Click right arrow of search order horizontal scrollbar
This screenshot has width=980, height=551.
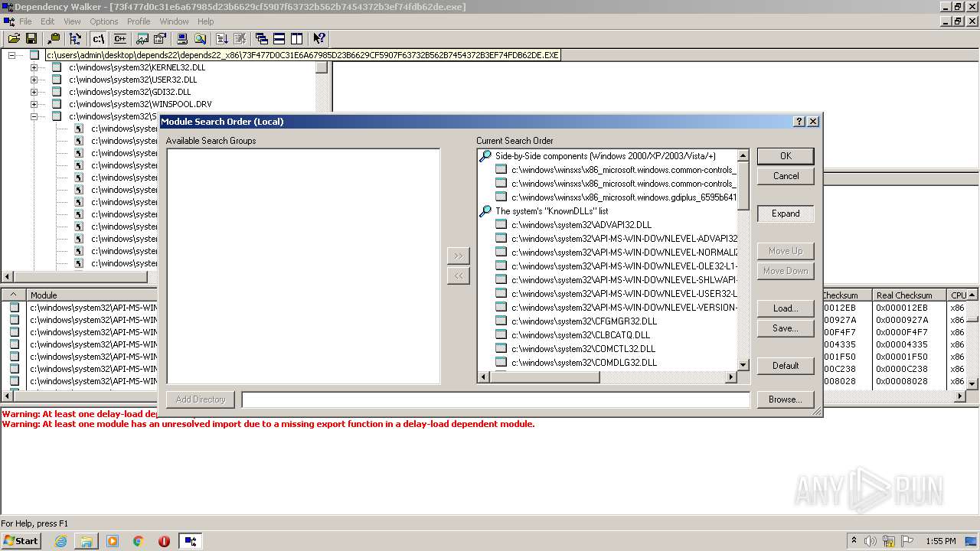coord(730,377)
